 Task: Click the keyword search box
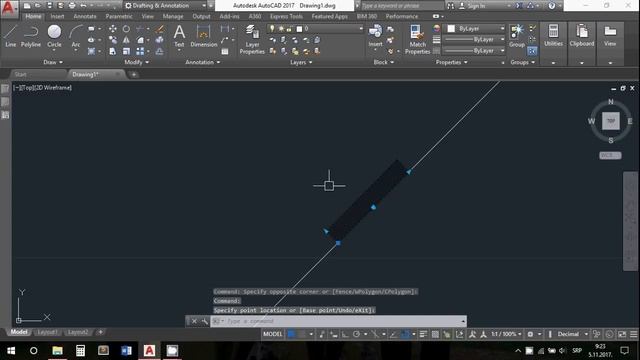pos(402,6)
